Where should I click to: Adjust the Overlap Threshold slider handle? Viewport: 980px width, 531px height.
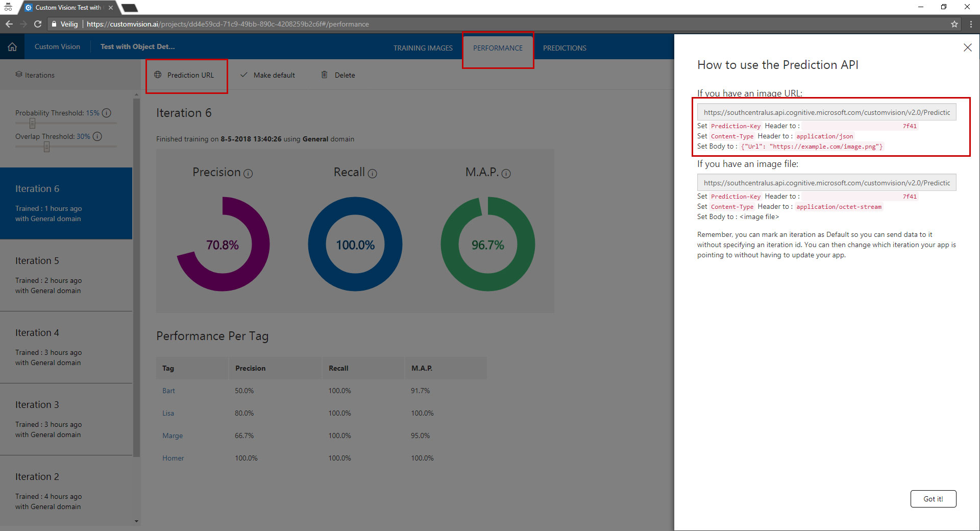pos(46,147)
